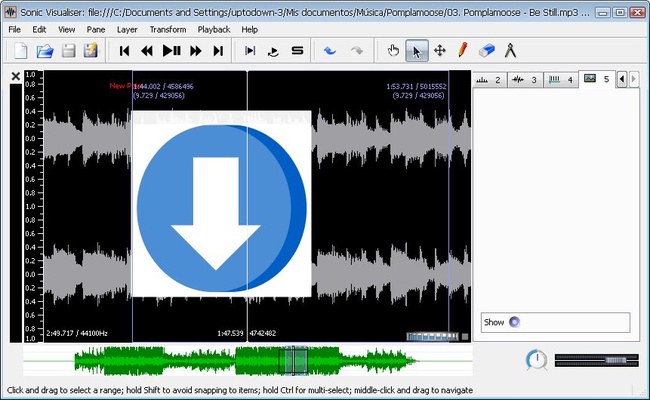Select the Erase tool
The height and width of the screenshot is (400, 650).
(487, 51)
